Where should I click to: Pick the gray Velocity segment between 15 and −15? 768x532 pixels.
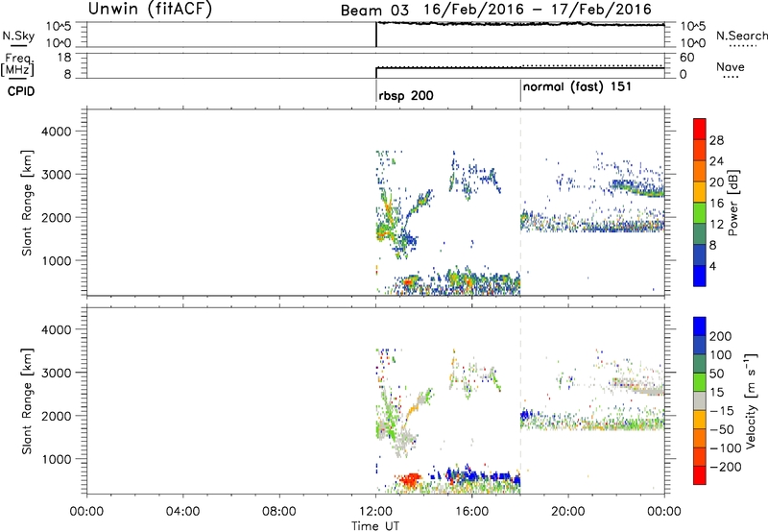(700, 401)
